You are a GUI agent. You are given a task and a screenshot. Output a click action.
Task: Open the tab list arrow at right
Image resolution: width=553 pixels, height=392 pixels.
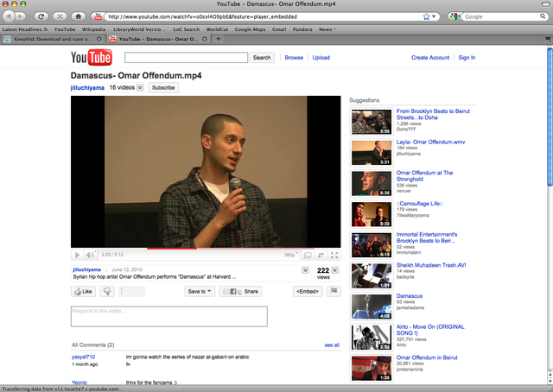pos(548,39)
